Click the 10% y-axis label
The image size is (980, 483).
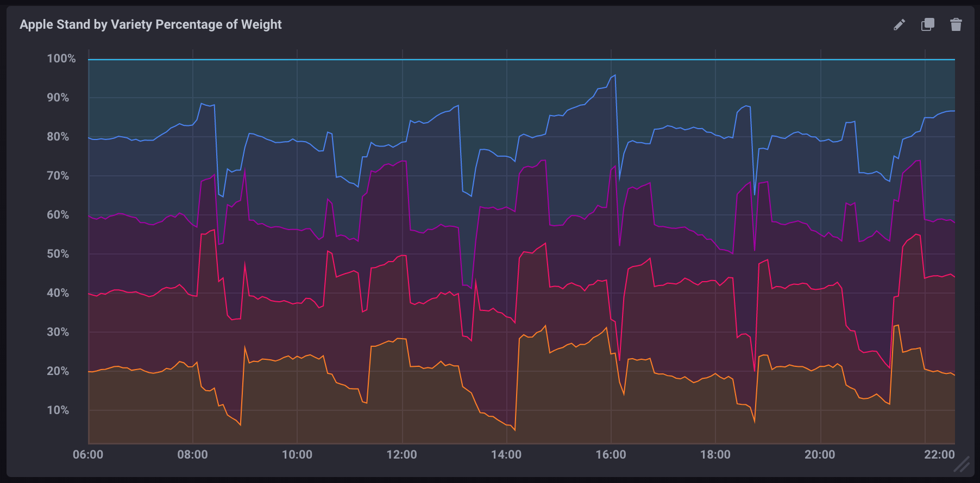click(x=58, y=410)
